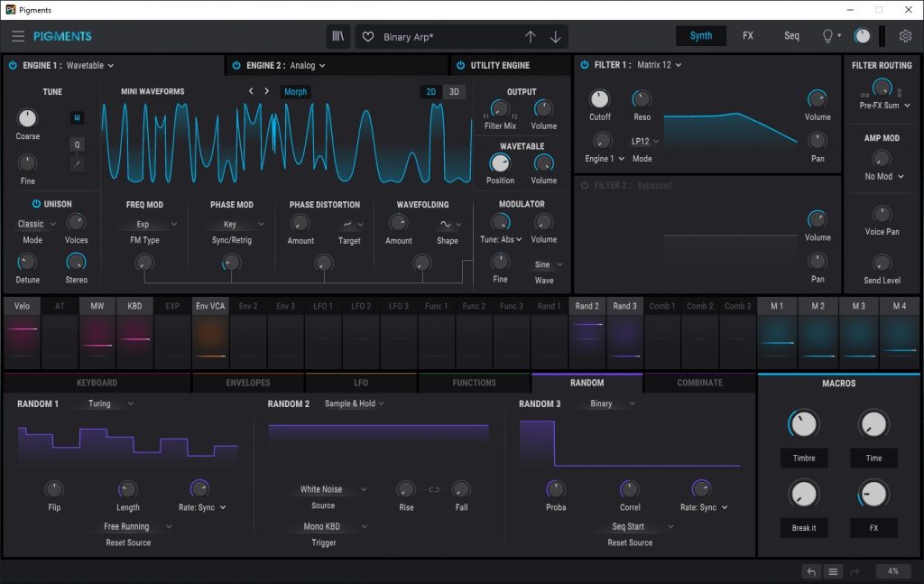Switch waveform view to 3D
This screenshot has width=924, height=584.
point(454,92)
